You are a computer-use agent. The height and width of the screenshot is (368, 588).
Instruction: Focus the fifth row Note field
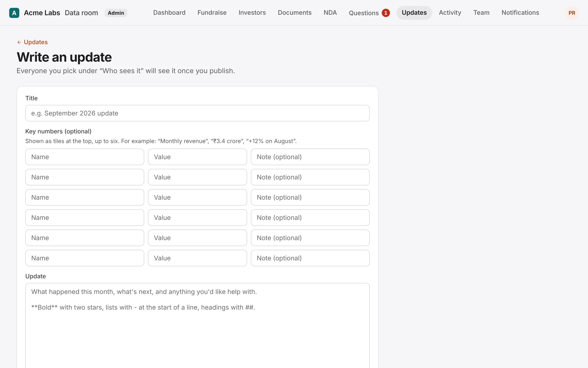310,238
